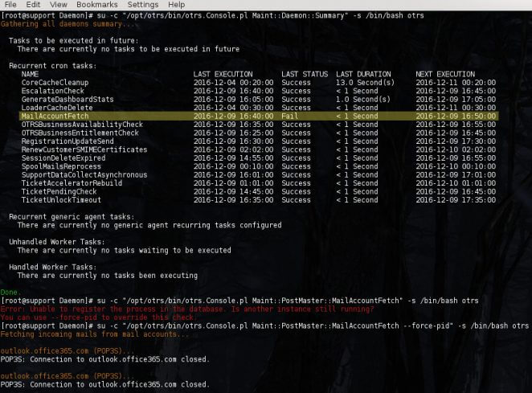
Task: Open the Edit menu
Action: (33, 5)
